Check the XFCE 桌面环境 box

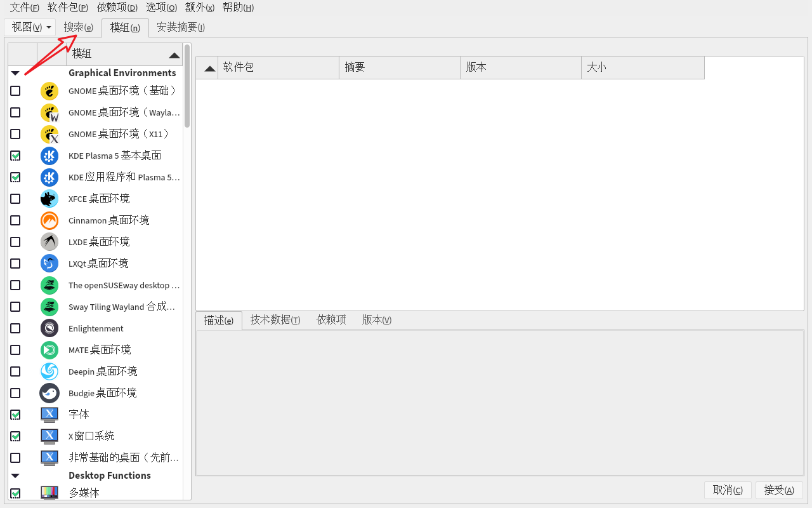[x=15, y=199]
